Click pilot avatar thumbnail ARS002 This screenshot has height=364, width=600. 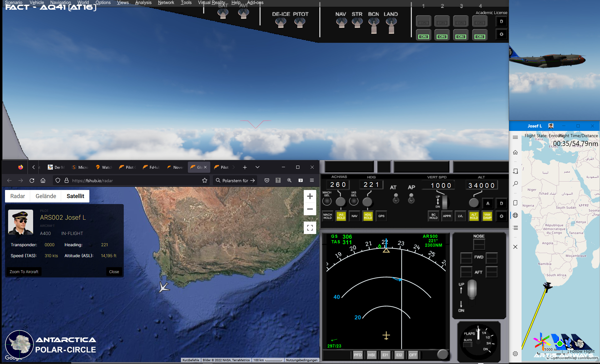21,222
